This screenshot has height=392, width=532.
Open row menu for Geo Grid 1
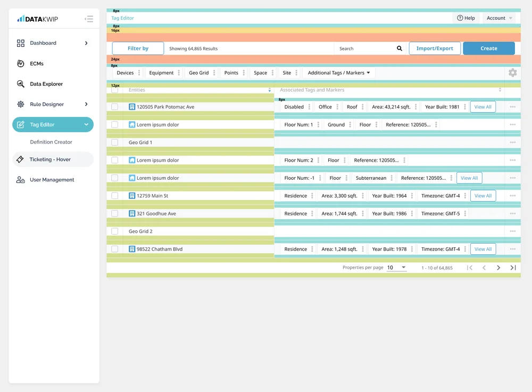pos(513,143)
